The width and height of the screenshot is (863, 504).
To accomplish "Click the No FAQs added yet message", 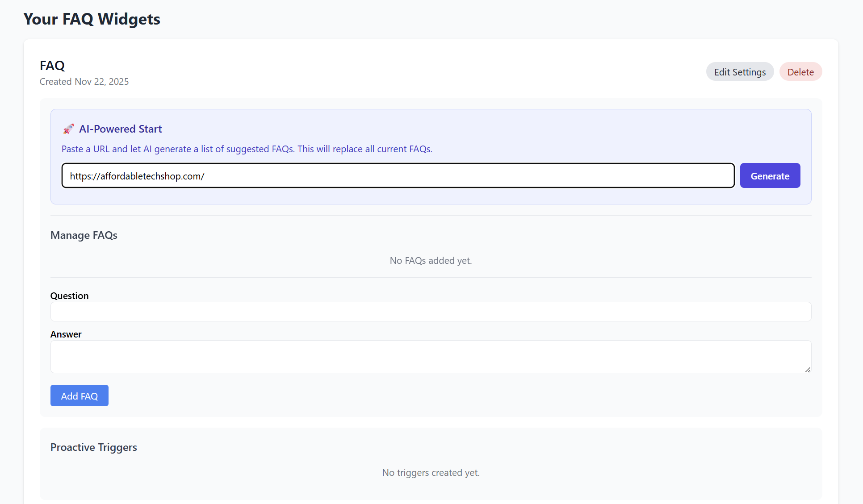I will (x=431, y=260).
